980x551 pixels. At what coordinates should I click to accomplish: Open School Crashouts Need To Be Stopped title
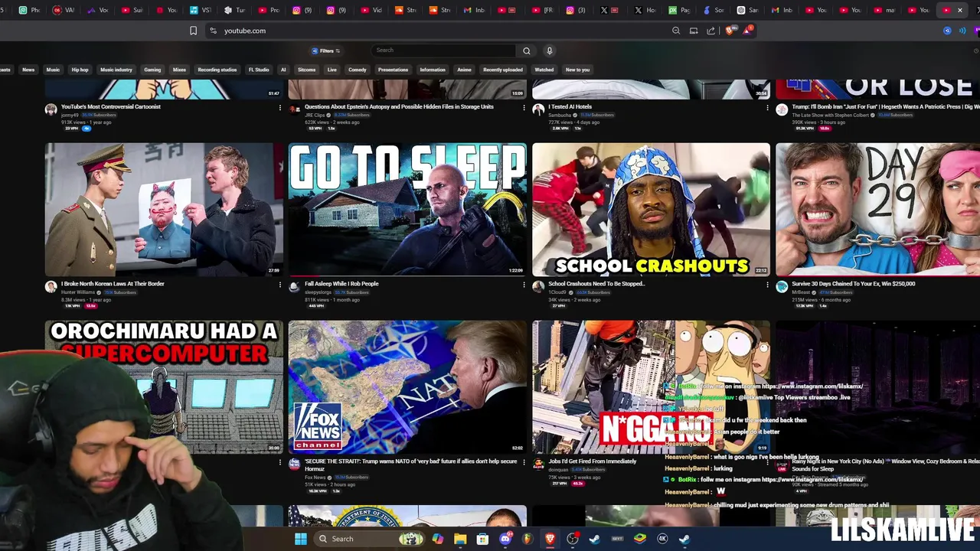coord(596,284)
